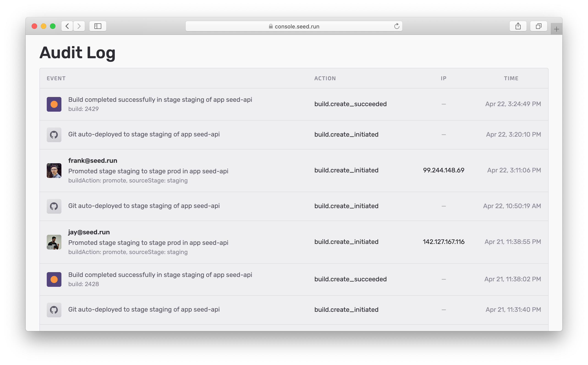This screenshot has height=365, width=588.
Task: Reload the page with refresh icon
Action: 397,26
